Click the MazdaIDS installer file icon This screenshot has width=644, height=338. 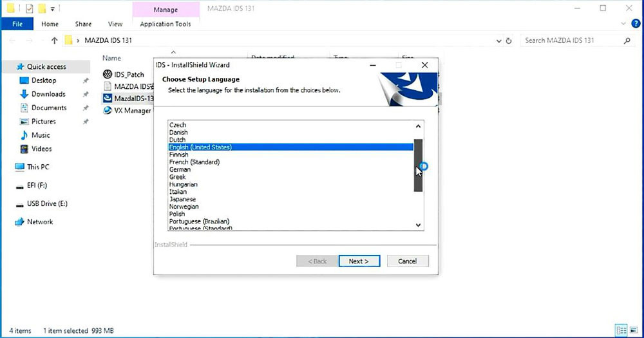tap(107, 98)
